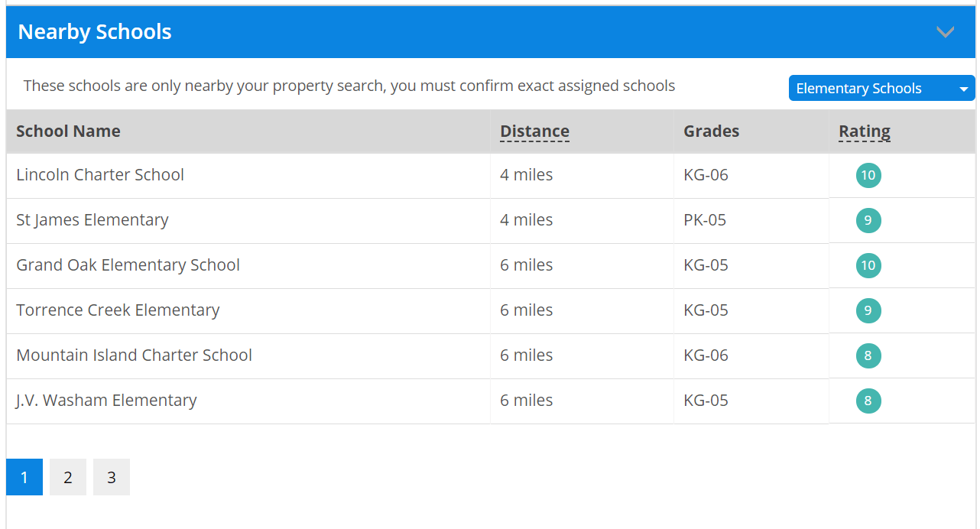Click Mountain Island Charter School name
Screen dimensions: 980x529
click(x=134, y=355)
